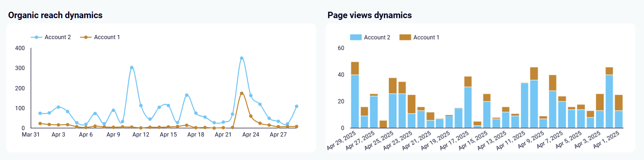Click blue Account 2 color box in Page views legend
The image size is (644, 160).
click(356, 37)
